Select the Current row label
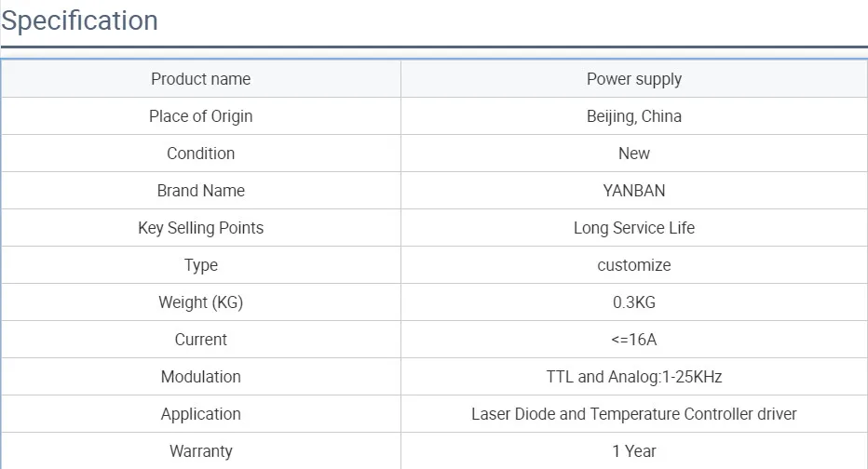 pos(201,339)
